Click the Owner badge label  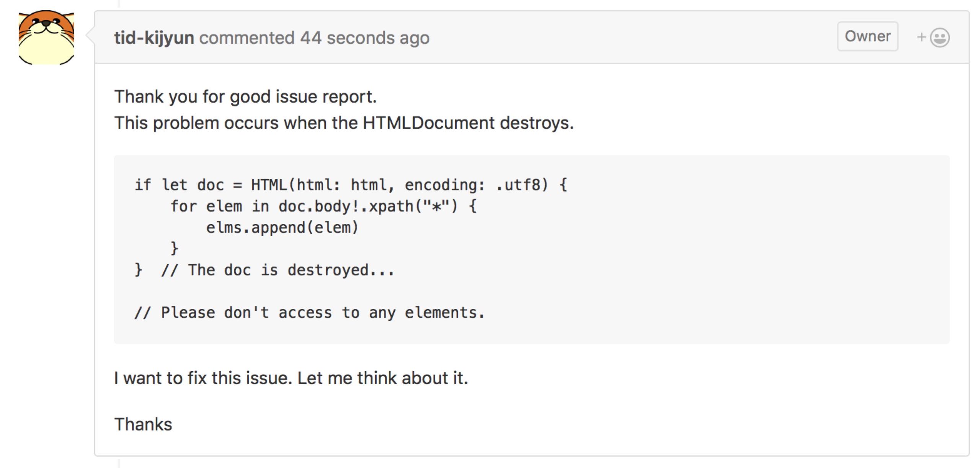coord(867,36)
